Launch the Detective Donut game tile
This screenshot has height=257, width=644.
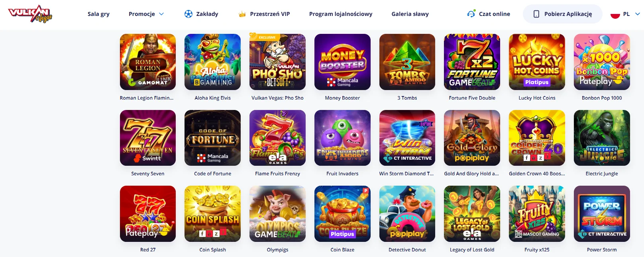(x=407, y=214)
